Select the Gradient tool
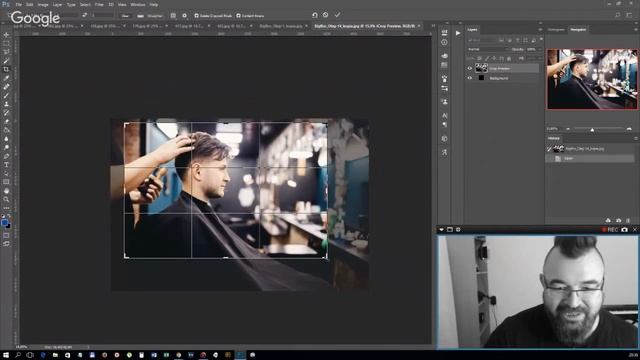This screenshot has height=360, width=640. click(6, 130)
